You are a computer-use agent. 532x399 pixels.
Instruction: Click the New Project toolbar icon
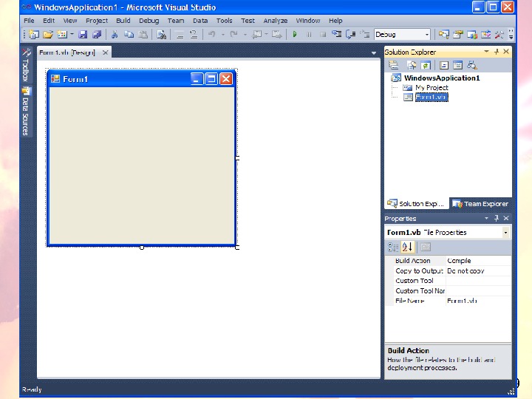34,34
